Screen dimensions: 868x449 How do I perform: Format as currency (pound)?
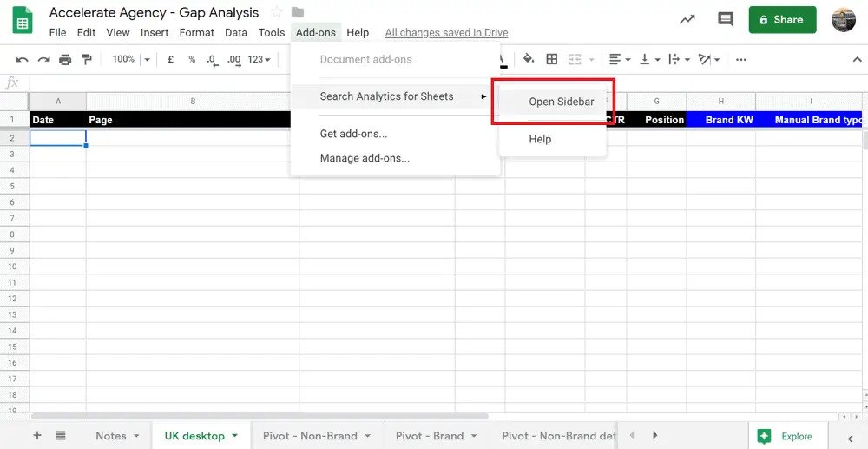point(170,59)
